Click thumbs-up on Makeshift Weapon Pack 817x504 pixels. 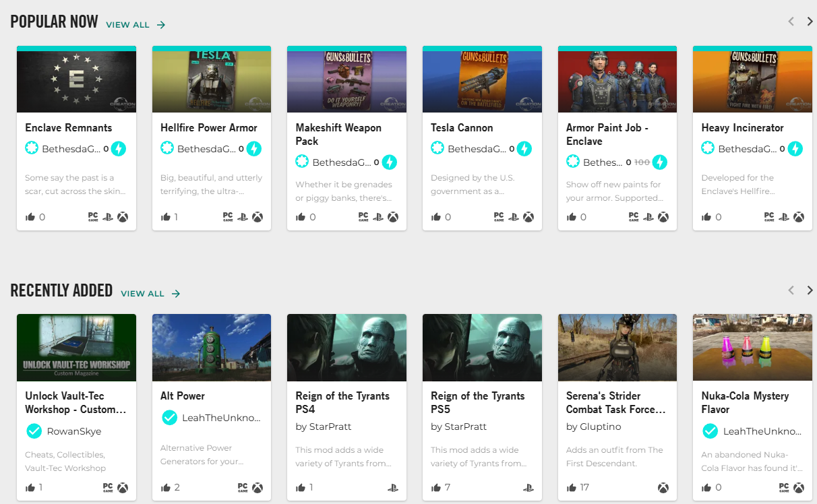pyautogui.click(x=301, y=217)
